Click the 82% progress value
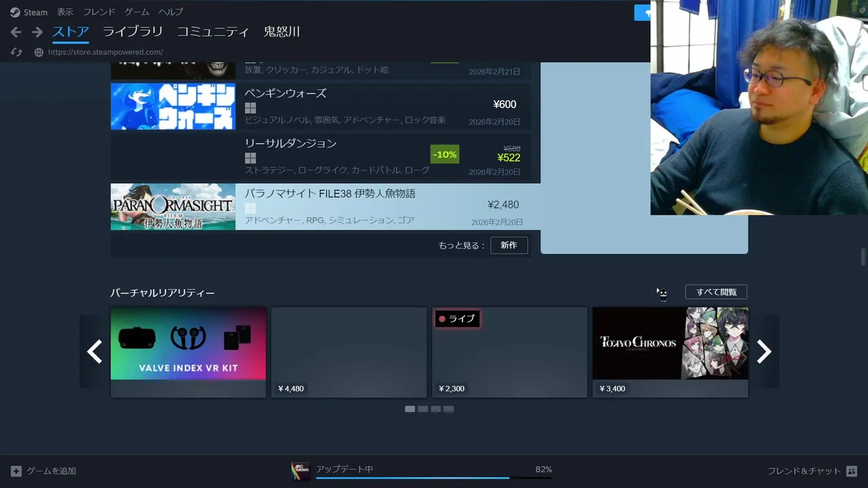The image size is (868, 488). coord(544,469)
